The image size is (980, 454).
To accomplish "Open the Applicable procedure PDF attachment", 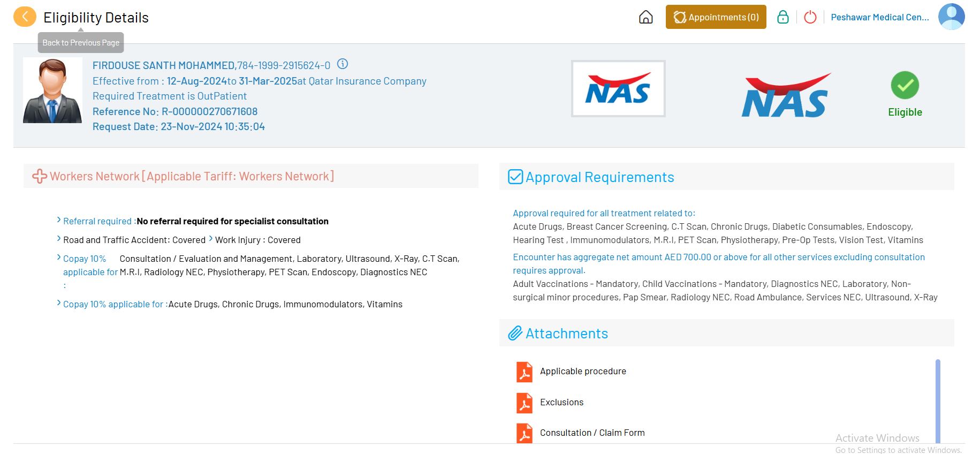I will click(x=582, y=371).
